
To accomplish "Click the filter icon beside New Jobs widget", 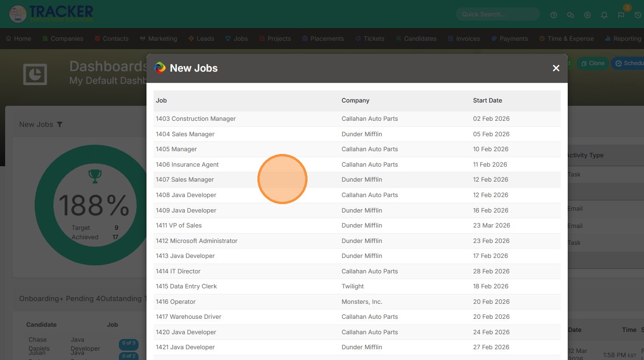I will 59,125.
